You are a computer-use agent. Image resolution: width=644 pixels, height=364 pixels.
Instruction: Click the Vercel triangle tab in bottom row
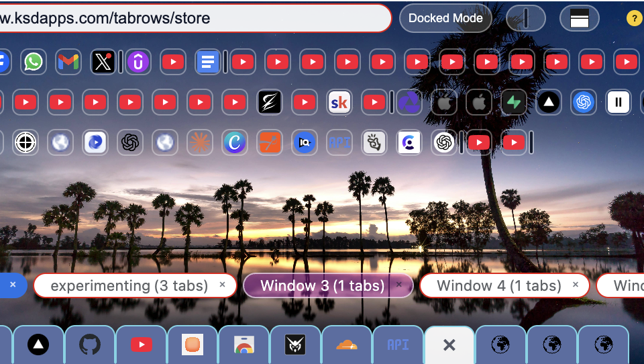38,345
